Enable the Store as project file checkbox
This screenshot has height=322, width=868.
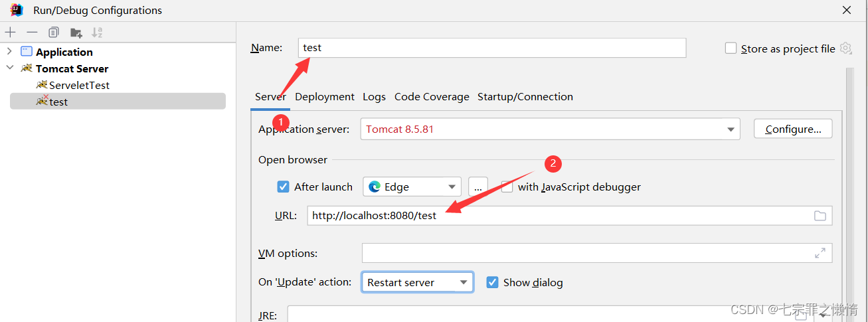click(731, 48)
